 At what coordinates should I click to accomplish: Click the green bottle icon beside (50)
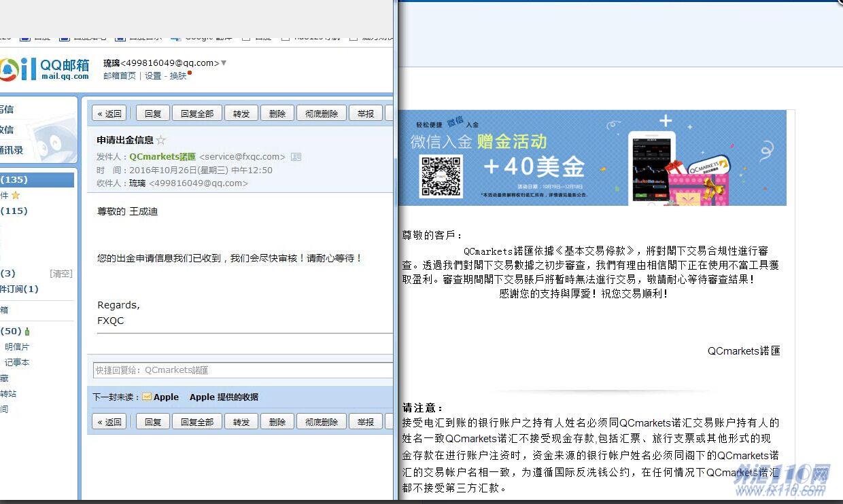pyautogui.click(x=27, y=331)
